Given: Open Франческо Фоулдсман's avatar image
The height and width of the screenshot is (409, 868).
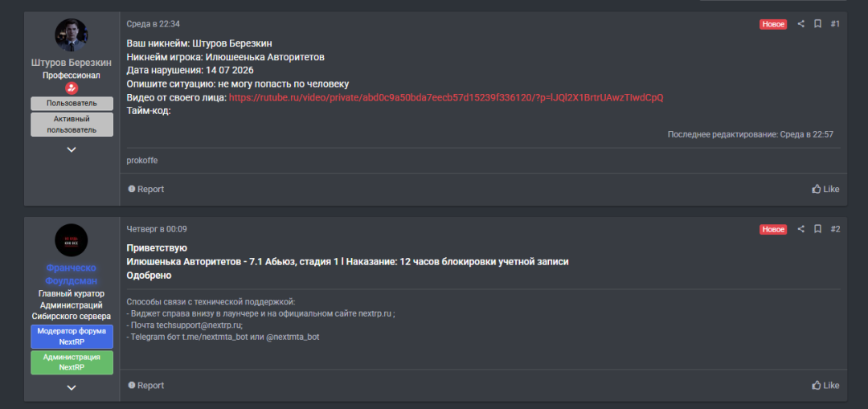Looking at the screenshot, I should pos(72,240).
